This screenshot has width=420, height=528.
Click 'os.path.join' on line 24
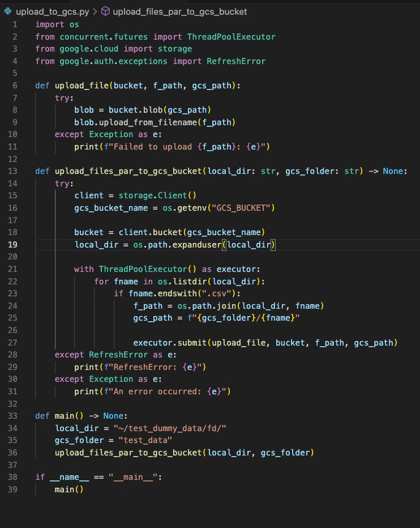pos(207,306)
